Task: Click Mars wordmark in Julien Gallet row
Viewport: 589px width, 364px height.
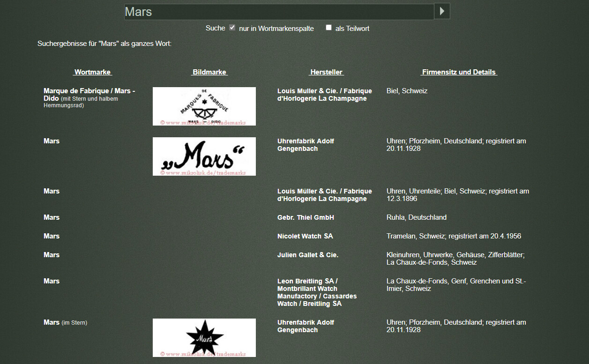Action: point(52,255)
